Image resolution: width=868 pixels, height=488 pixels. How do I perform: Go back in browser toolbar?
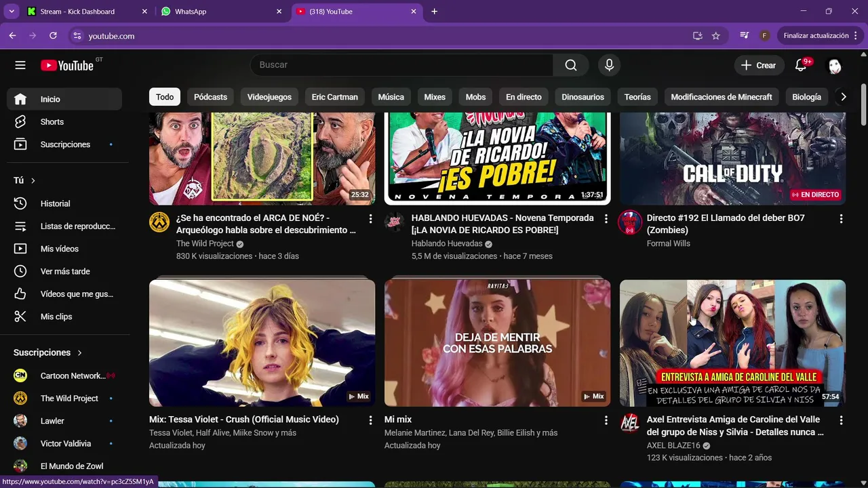coord(12,36)
